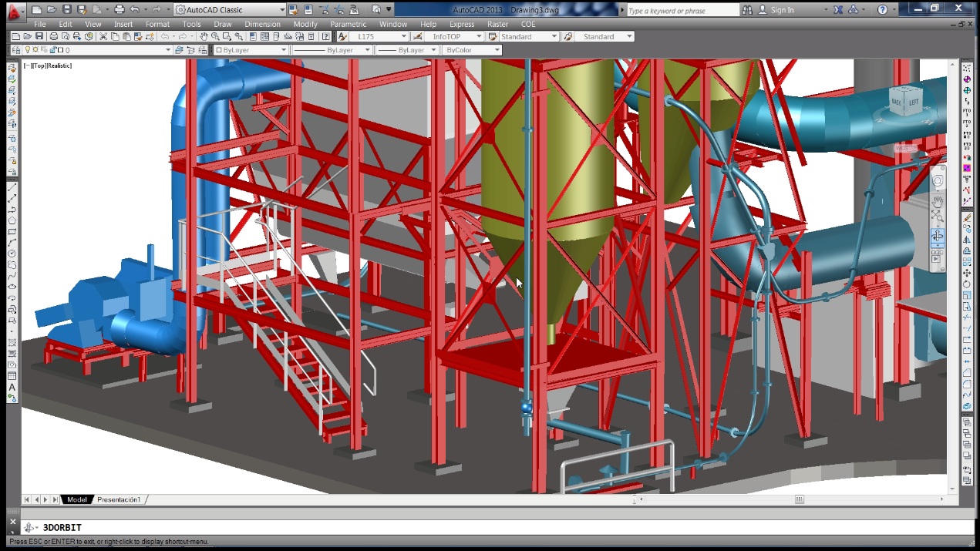Screen dimensions: 980x551
Task: Open the Tool Palettes window
Action: [276, 36]
